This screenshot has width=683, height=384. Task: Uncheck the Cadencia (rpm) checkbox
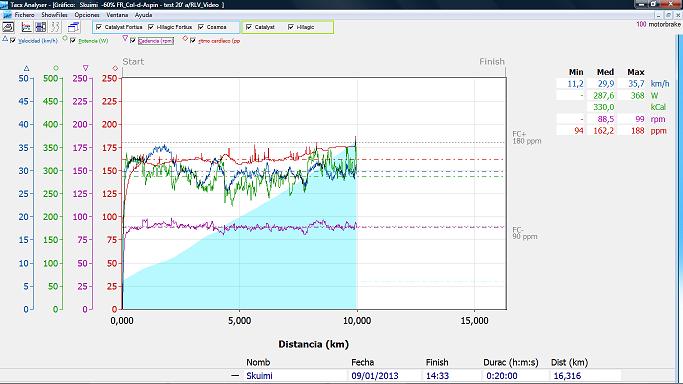[x=133, y=40]
